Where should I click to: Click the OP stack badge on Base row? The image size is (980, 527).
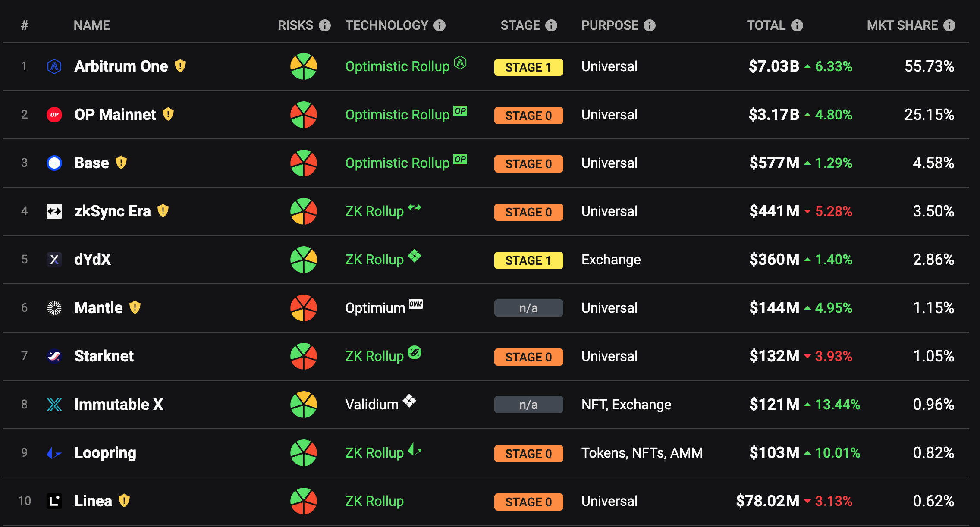pos(460,159)
